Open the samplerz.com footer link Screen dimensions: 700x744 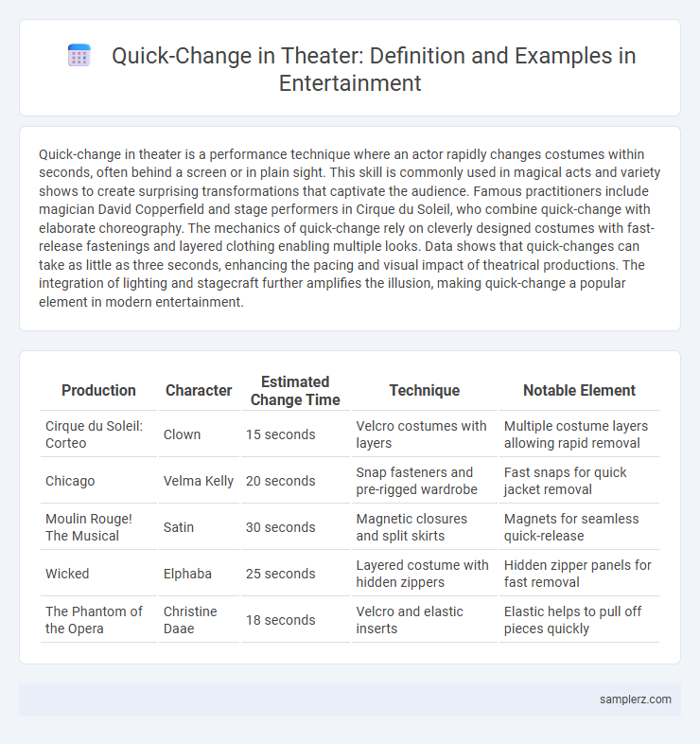[x=635, y=700]
